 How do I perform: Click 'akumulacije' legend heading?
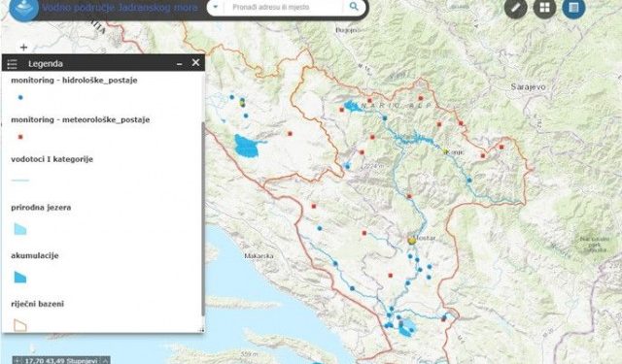pos(35,256)
